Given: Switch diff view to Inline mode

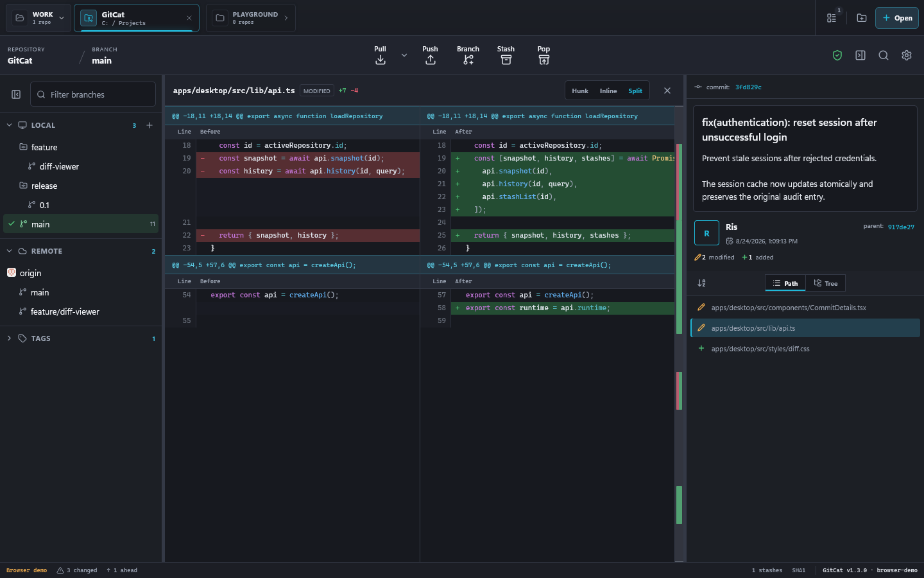Looking at the screenshot, I should (x=608, y=91).
